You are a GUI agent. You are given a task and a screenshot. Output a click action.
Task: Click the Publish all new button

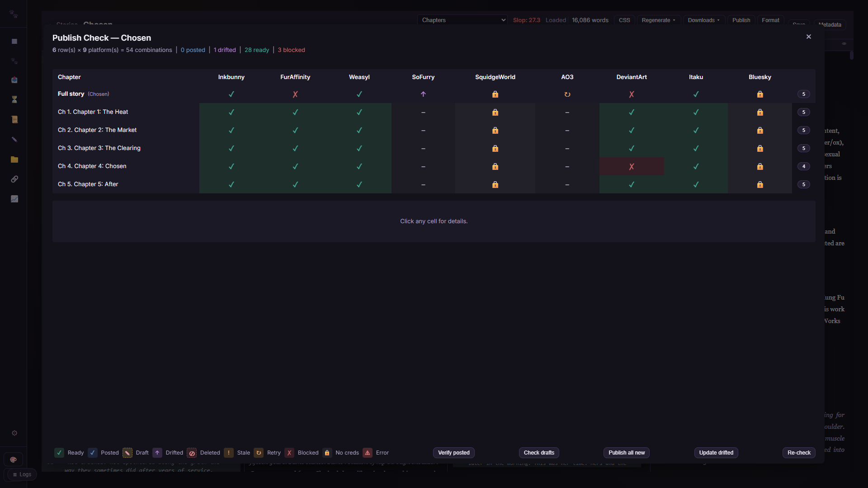click(627, 453)
